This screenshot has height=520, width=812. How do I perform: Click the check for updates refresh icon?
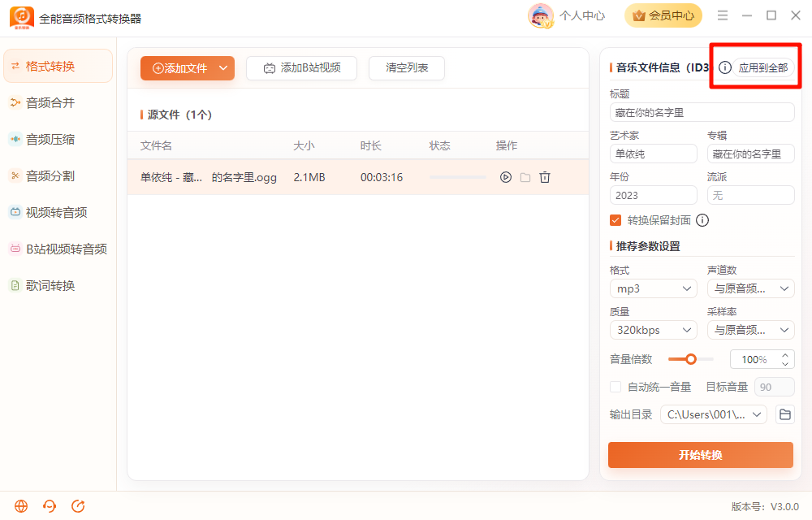pos(78,506)
